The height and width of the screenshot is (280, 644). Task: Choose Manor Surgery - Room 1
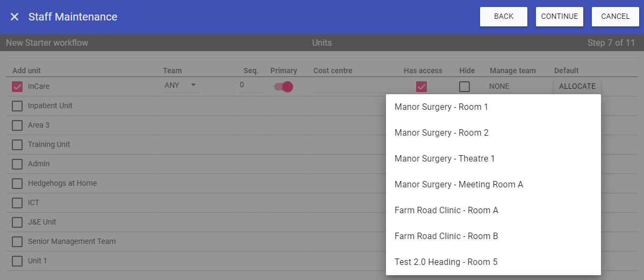click(441, 107)
